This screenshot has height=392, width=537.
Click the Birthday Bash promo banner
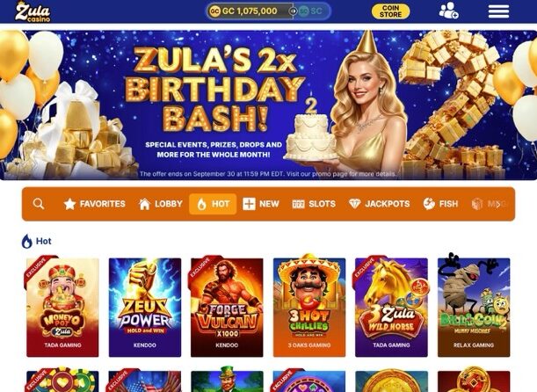269,105
